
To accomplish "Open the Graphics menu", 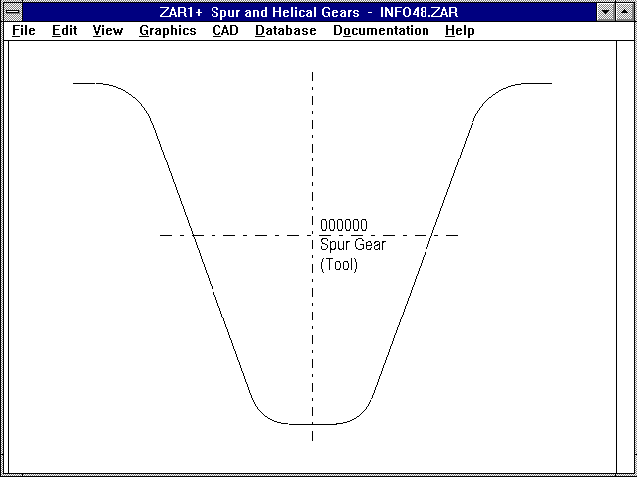I will (x=167, y=30).
